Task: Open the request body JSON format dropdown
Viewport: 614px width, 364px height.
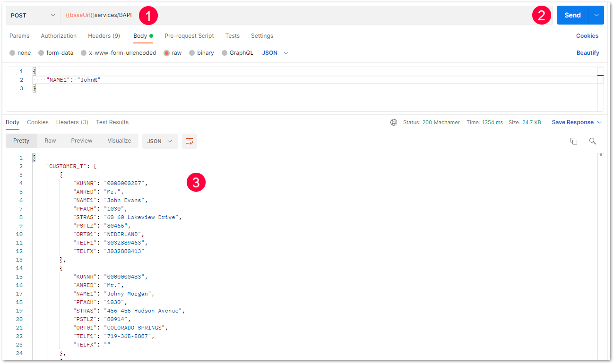Action: click(x=275, y=53)
